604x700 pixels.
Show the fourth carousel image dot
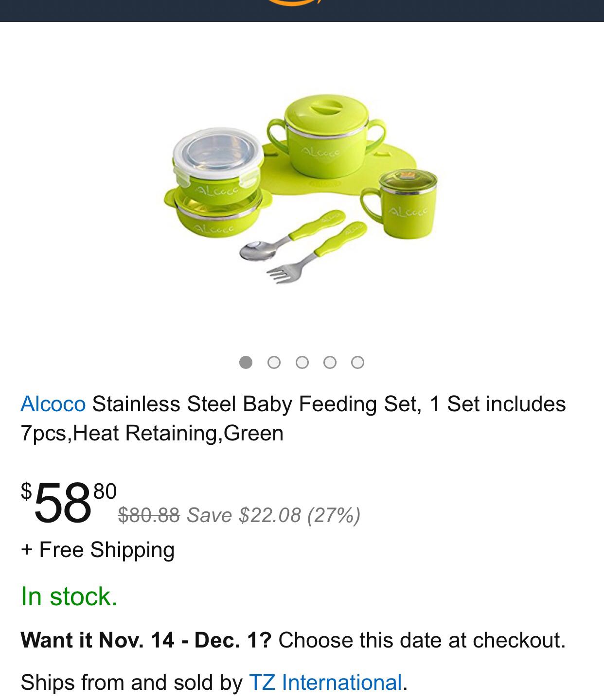click(x=330, y=363)
